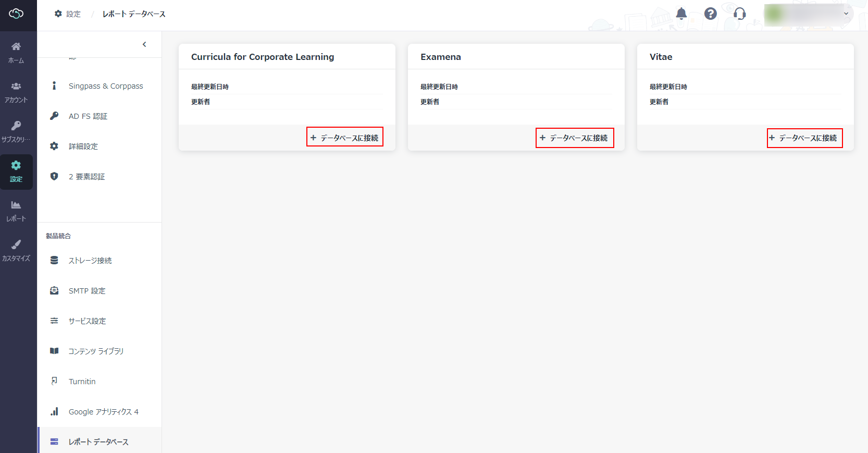
Task: Open Turnitin menu item
Action: 100,382
